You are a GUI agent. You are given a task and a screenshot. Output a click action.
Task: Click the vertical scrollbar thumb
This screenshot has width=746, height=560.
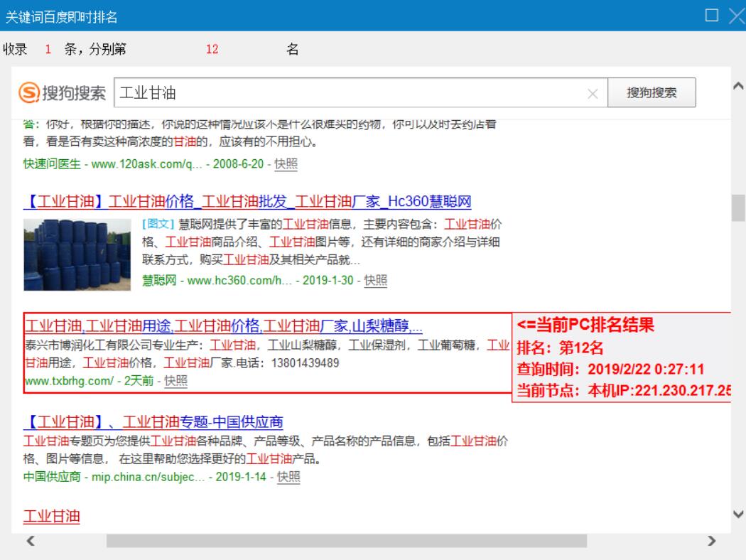coord(738,208)
